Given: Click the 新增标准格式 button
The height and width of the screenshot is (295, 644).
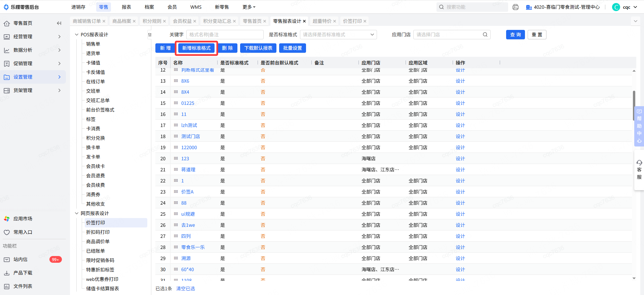Looking at the screenshot, I should point(196,48).
